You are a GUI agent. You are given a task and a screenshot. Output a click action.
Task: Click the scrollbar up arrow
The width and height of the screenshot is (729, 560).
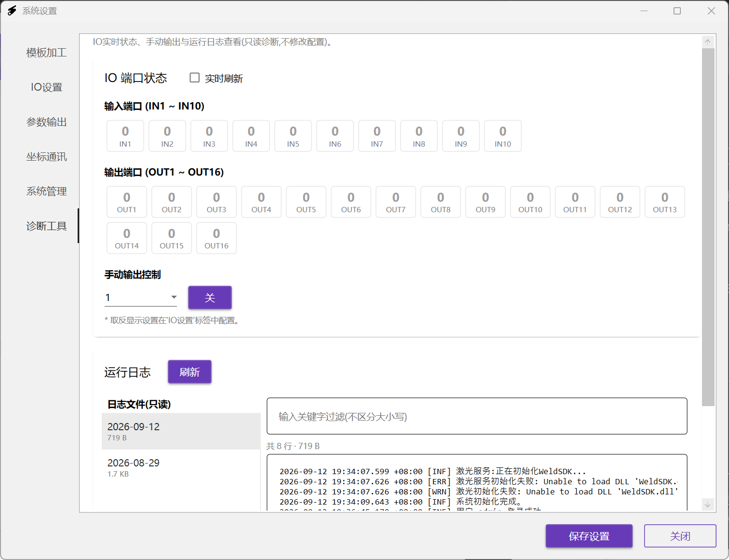click(x=708, y=41)
